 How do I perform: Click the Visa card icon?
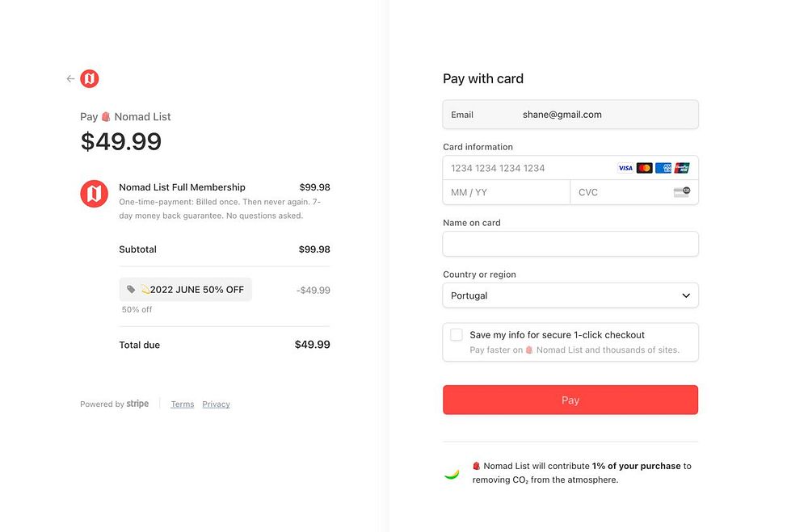pyautogui.click(x=625, y=168)
